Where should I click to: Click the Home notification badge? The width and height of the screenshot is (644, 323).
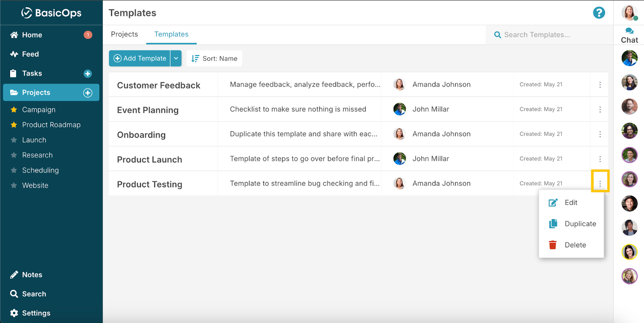point(88,35)
